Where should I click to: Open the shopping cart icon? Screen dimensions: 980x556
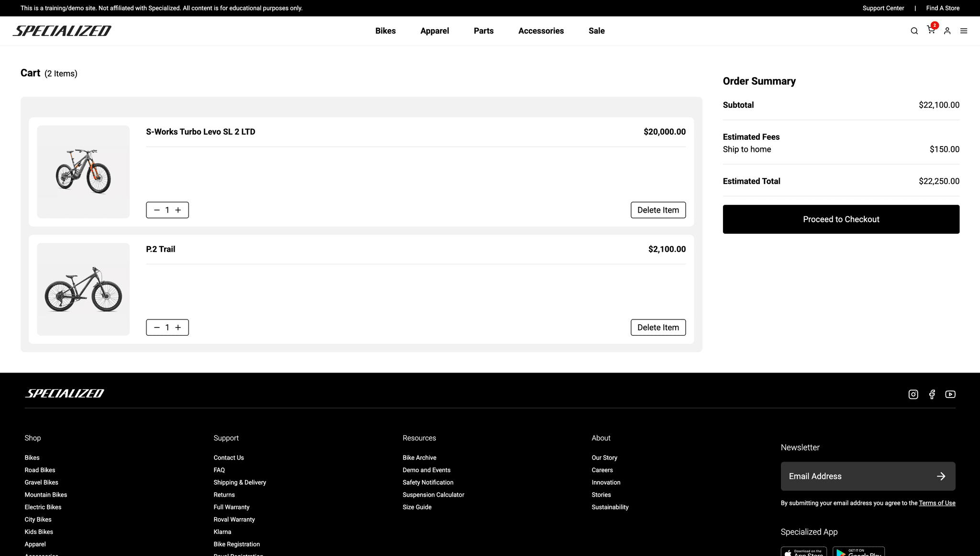tap(931, 30)
